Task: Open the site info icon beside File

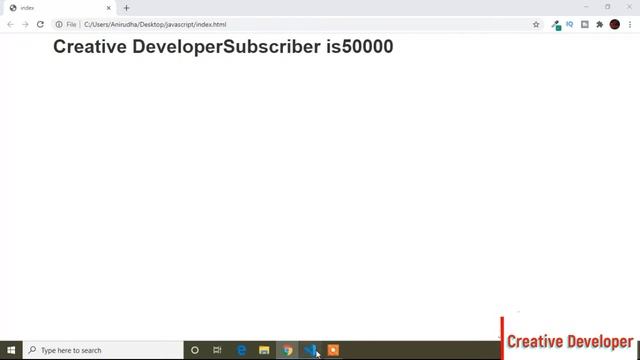Action: [x=59, y=24]
